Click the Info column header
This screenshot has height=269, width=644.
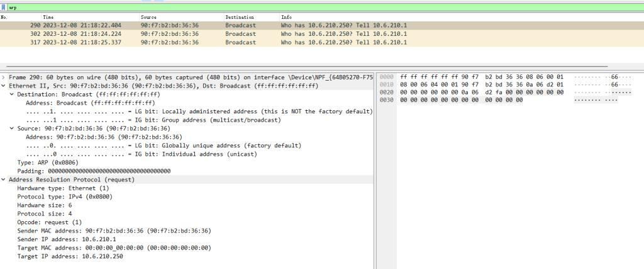point(287,16)
